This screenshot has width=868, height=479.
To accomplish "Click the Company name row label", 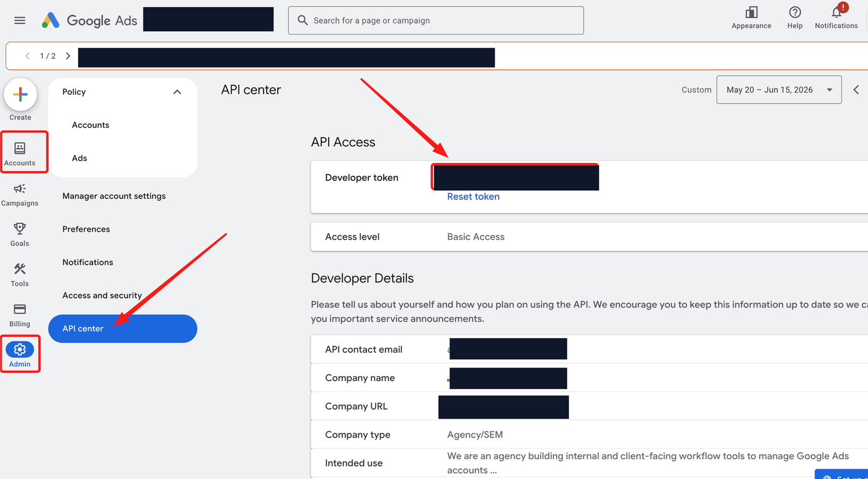I will (360, 378).
